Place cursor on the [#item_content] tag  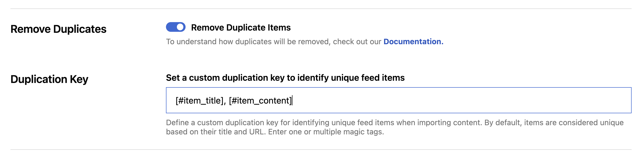(260, 101)
